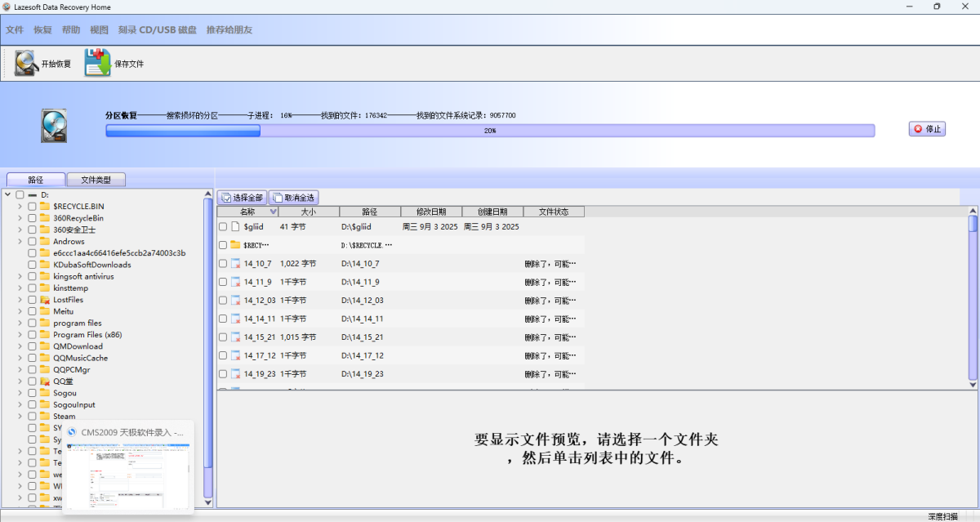Click the $RECYCLE.BIN folder icon in file list
Viewport: 980px width, 522px height.
tap(235, 245)
